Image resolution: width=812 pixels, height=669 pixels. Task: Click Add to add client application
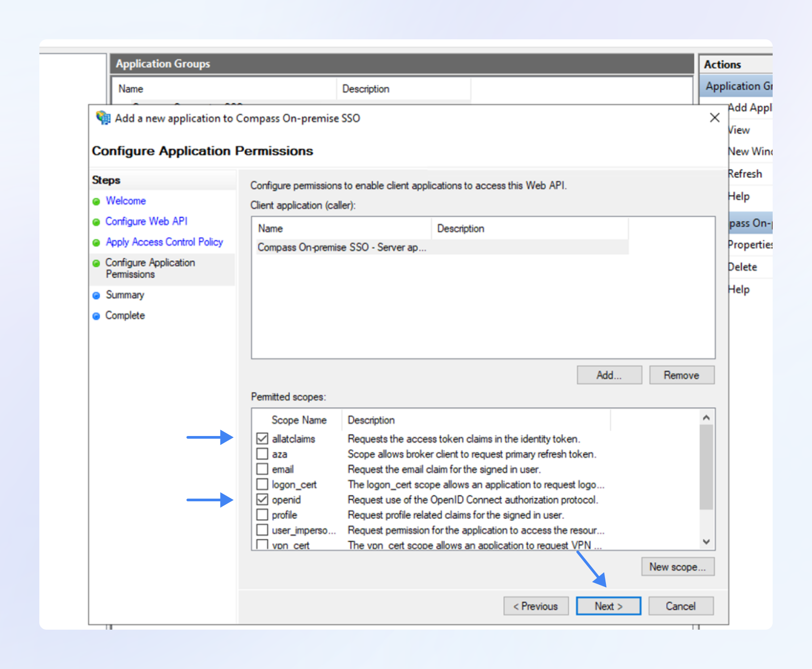(x=609, y=375)
